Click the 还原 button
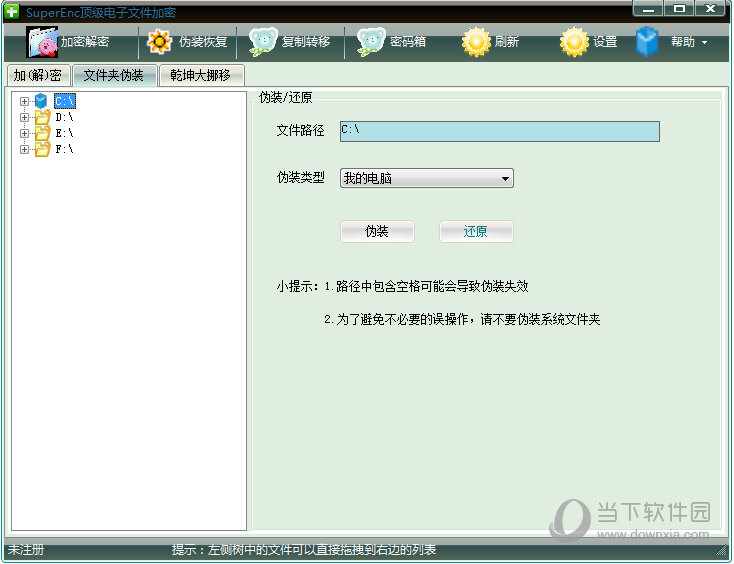The width and height of the screenshot is (734, 564). point(476,231)
